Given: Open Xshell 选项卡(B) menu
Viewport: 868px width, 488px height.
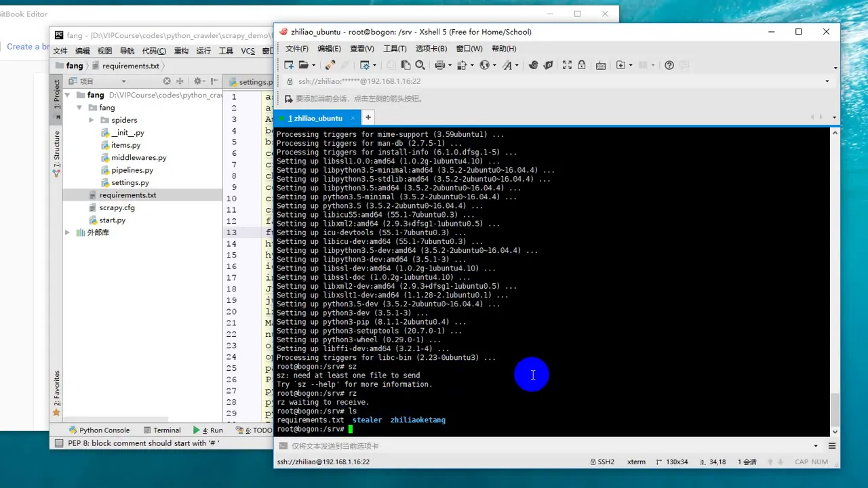Looking at the screenshot, I should [x=431, y=49].
